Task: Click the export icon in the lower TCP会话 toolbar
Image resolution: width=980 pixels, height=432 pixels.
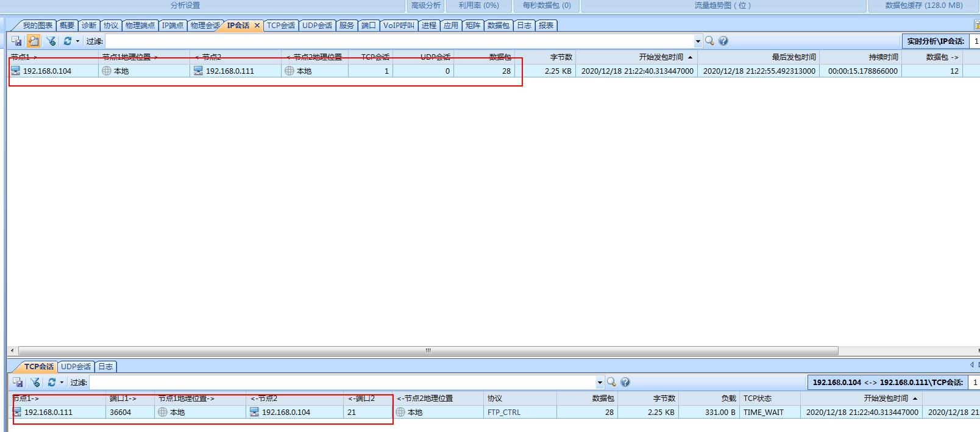Action: click(18, 382)
